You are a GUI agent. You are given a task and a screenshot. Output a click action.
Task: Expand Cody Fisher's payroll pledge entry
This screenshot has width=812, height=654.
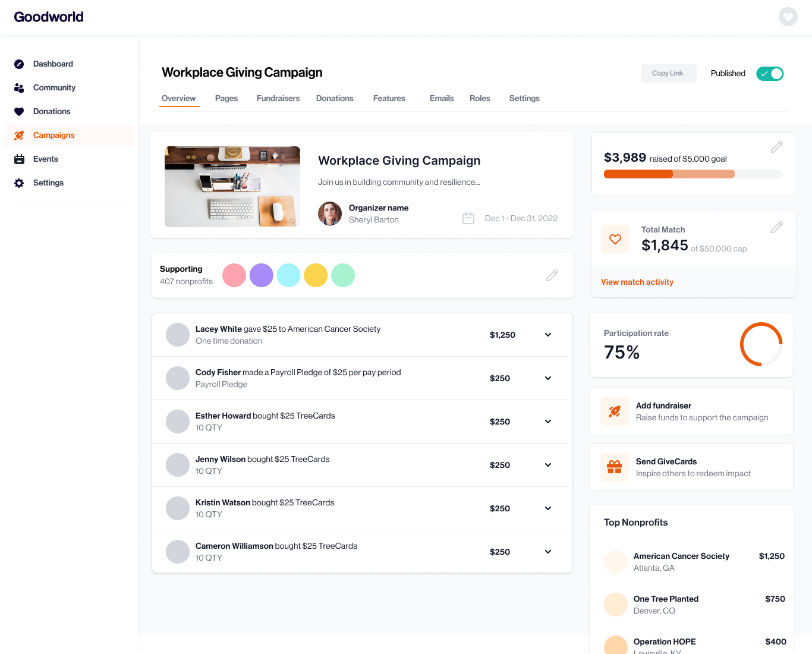click(x=547, y=378)
